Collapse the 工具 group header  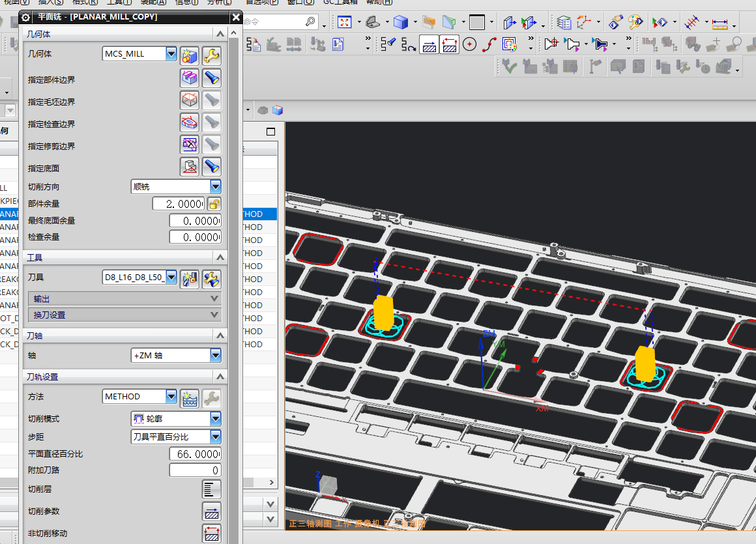tap(125, 257)
